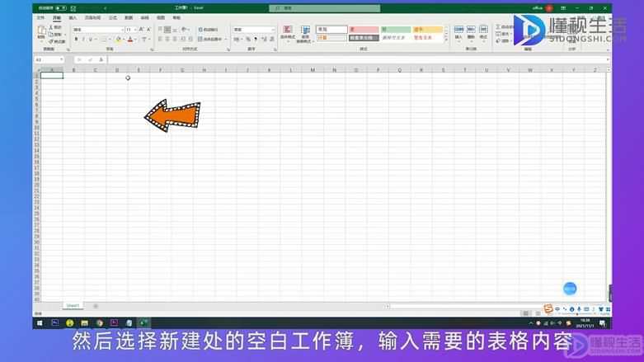Click the Align Left icon

tap(160, 39)
